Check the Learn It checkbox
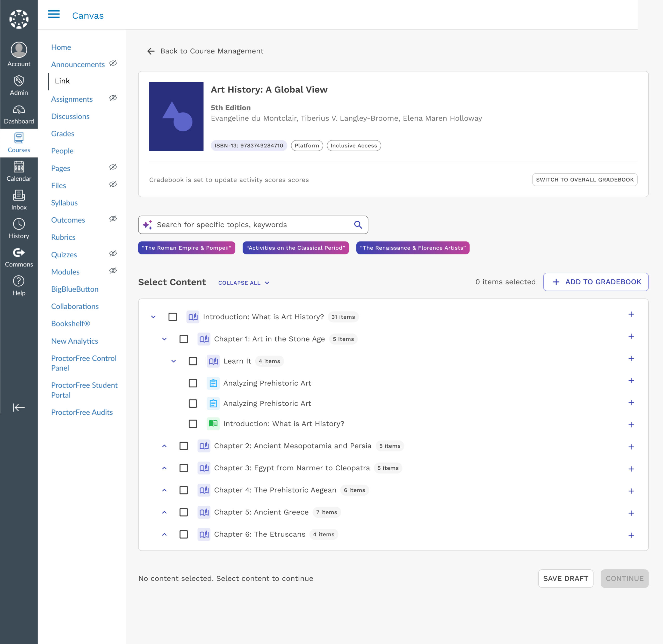The height and width of the screenshot is (644, 663). tap(193, 362)
